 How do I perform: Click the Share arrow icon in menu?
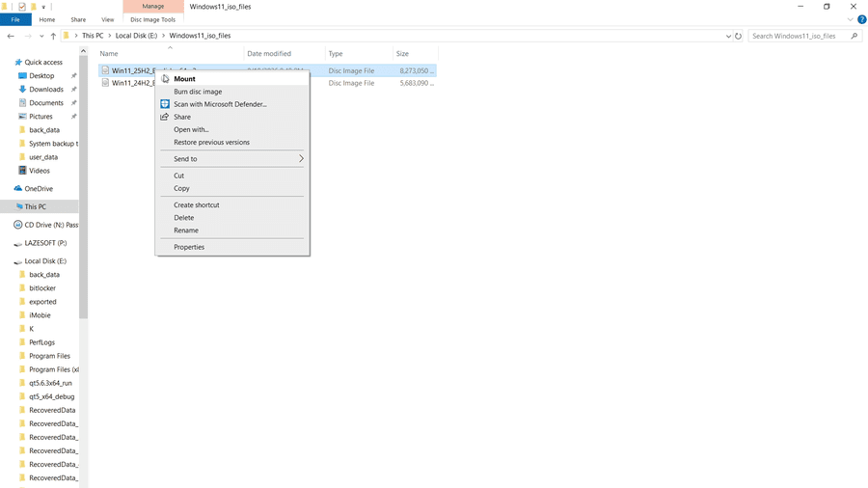click(x=164, y=117)
